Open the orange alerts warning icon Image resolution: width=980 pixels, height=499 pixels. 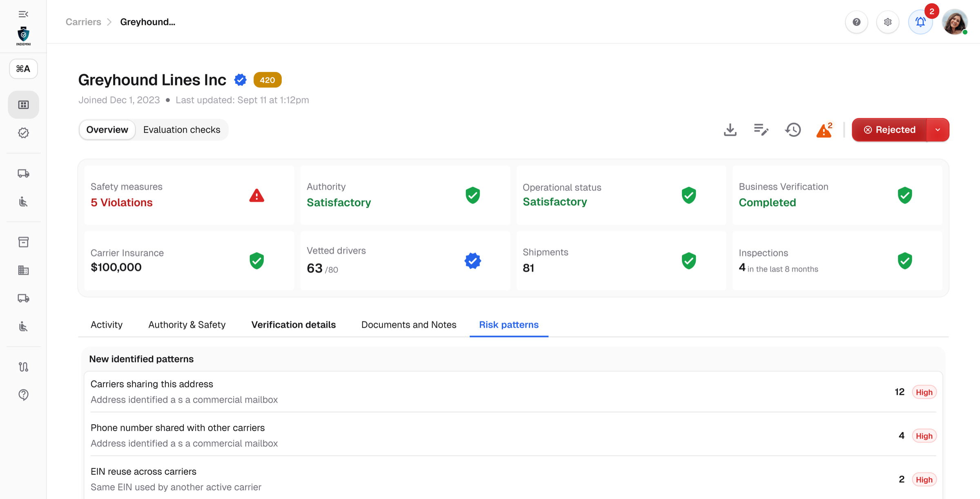click(824, 130)
